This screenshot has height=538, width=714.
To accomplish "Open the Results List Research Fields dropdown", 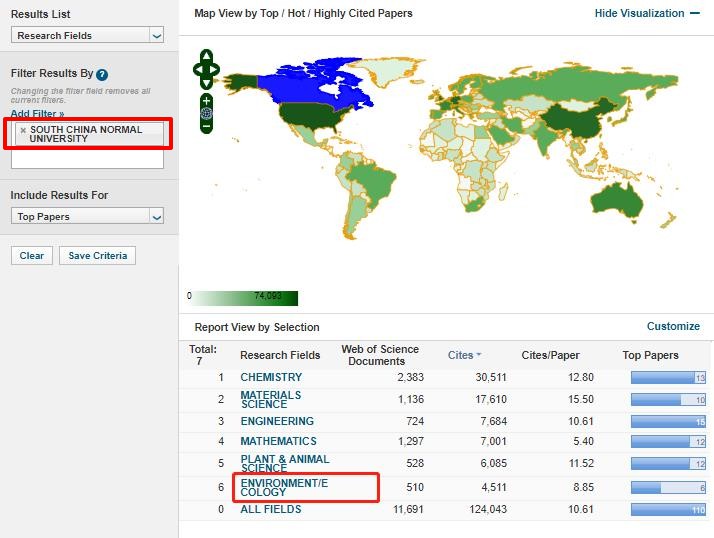I will click(x=87, y=35).
